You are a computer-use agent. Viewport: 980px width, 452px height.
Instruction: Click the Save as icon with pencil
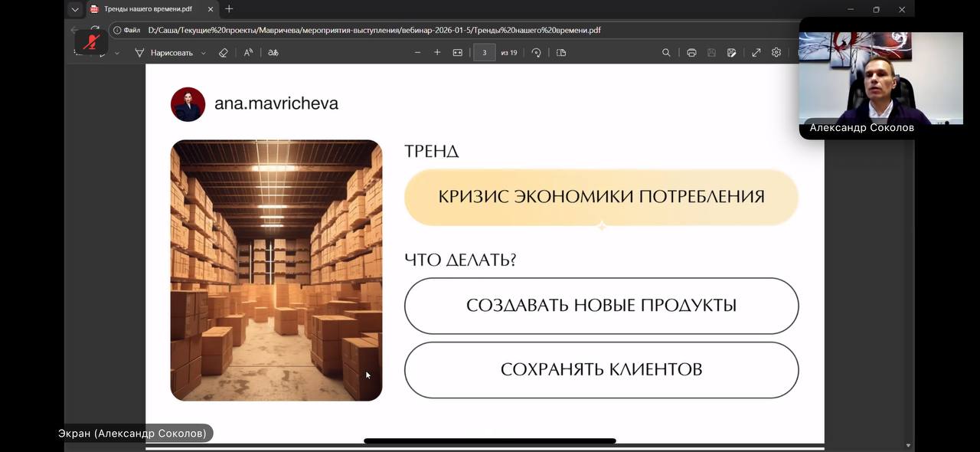tap(732, 53)
